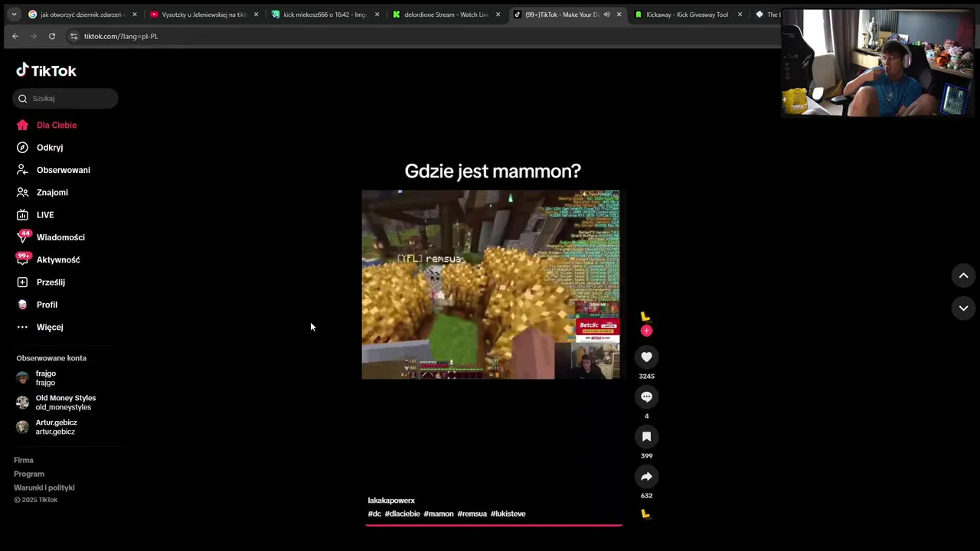Click the Odkryj compass icon

click(x=22, y=148)
